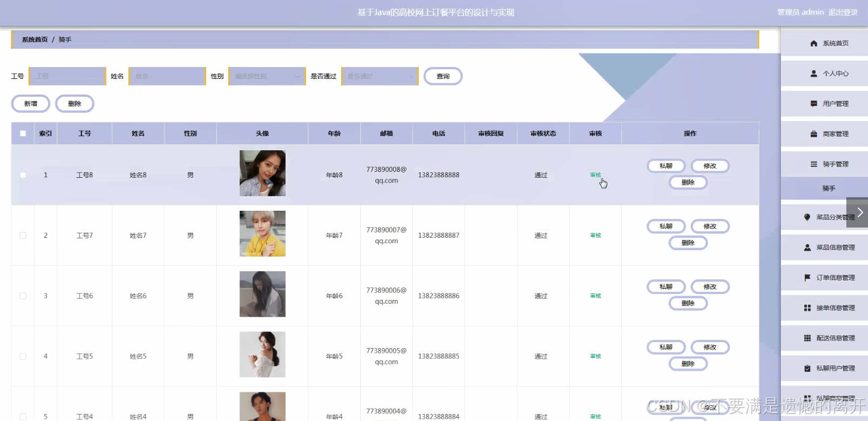This screenshot has width=868, height=421.
Task: Click the 管理员 admin label
Action: point(800,12)
